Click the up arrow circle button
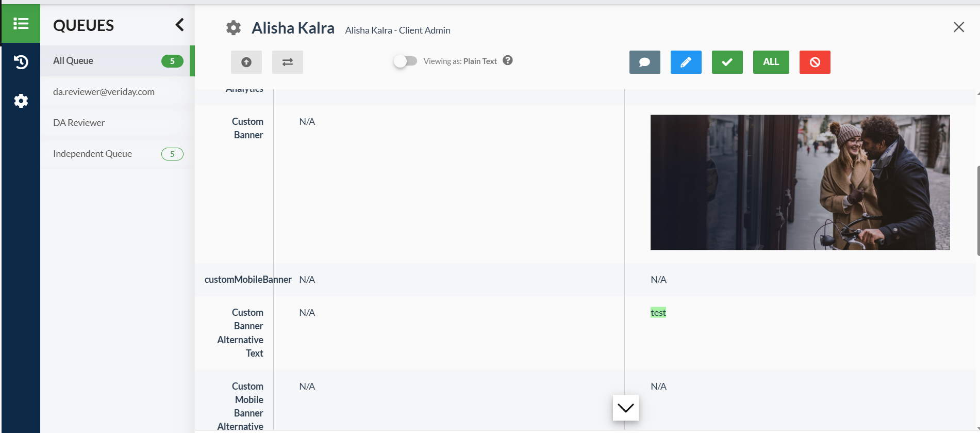This screenshot has width=980, height=433. [x=246, y=62]
